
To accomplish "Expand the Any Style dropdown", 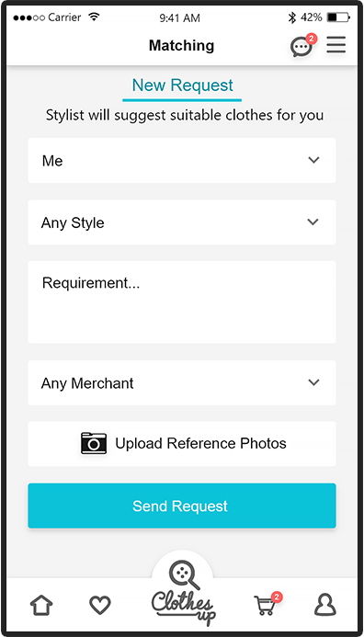I will pos(182,222).
